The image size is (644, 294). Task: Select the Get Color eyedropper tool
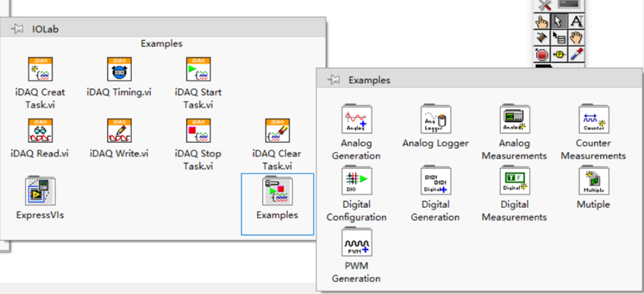coord(576,54)
